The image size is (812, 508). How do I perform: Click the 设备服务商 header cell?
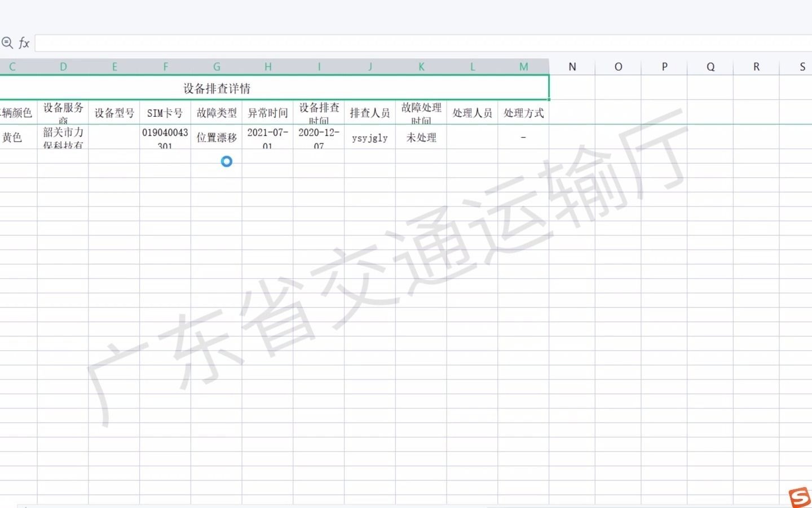(x=63, y=113)
